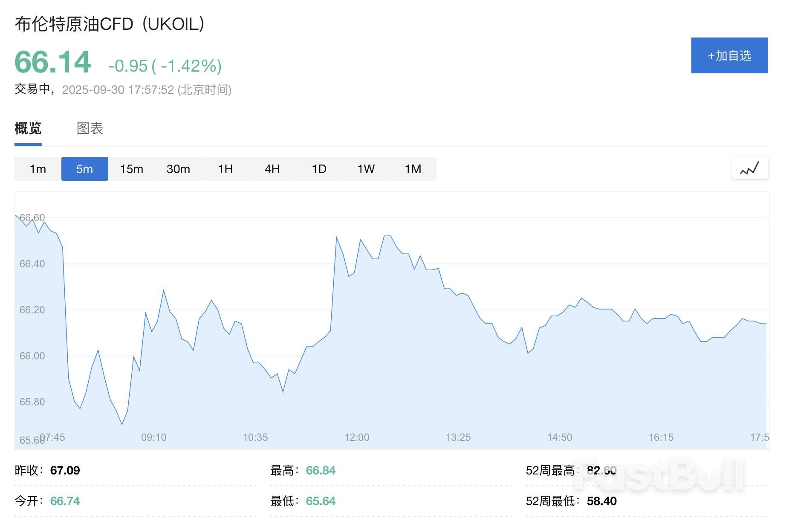Select the 概览 overview tab

coord(28,128)
